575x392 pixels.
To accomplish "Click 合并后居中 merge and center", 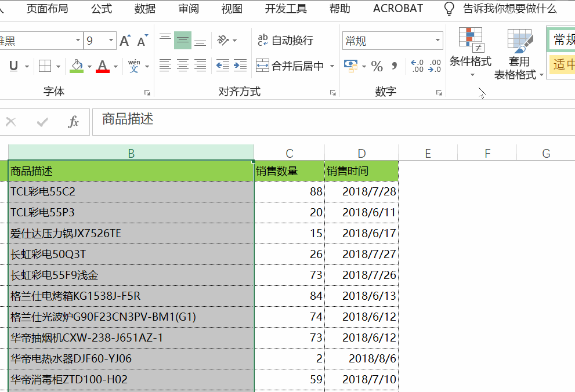I will (290, 66).
